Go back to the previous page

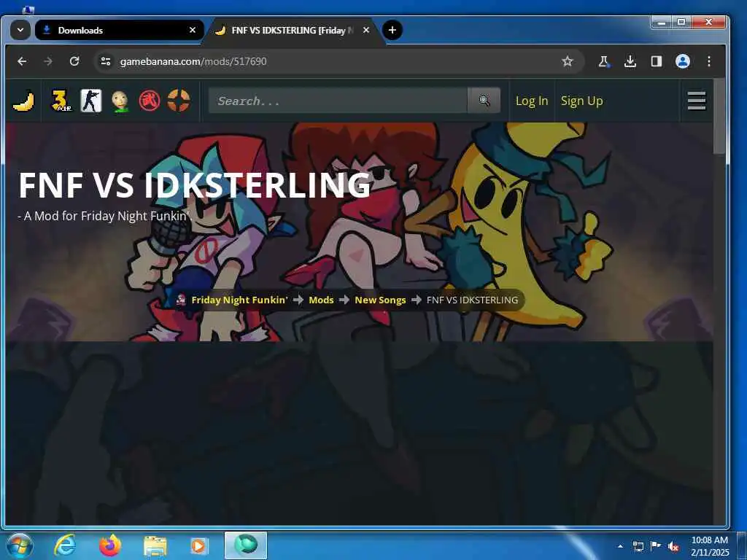(x=22, y=61)
